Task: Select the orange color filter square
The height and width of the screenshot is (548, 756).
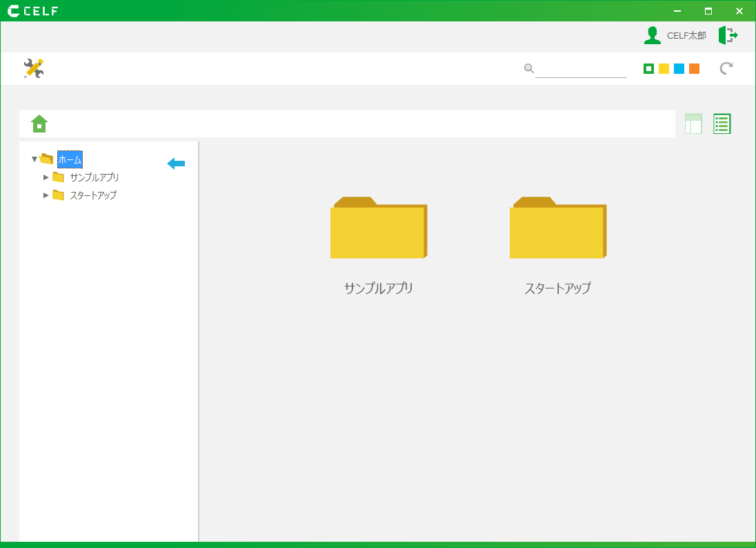Action: (x=694, y=68)
